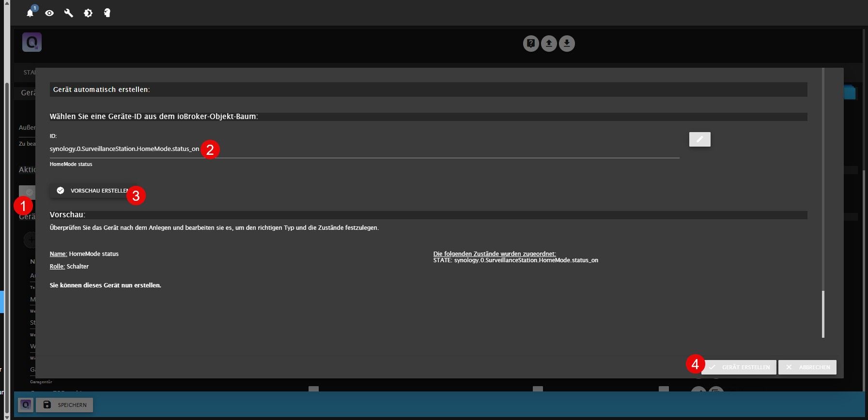868x420 pixels.
Task: Click the iQontrol logo in header
Action: point(32,43)
